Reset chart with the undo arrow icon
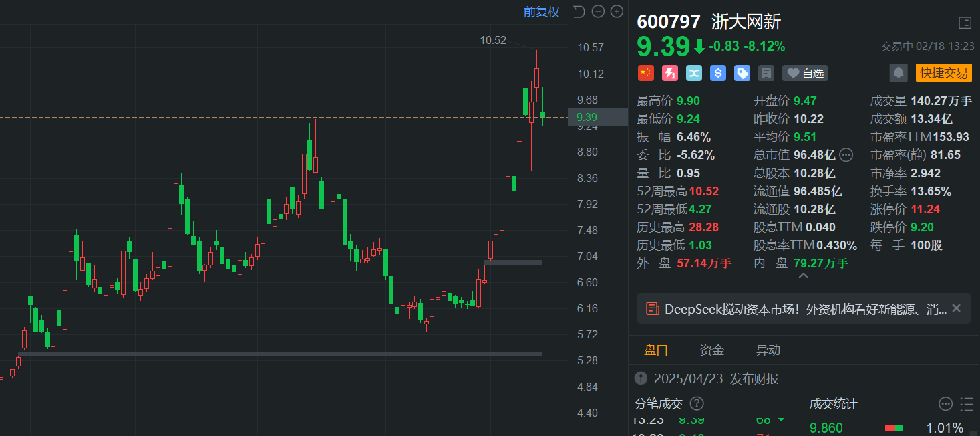This screenshot has width=980, height=436. (579, 11)
